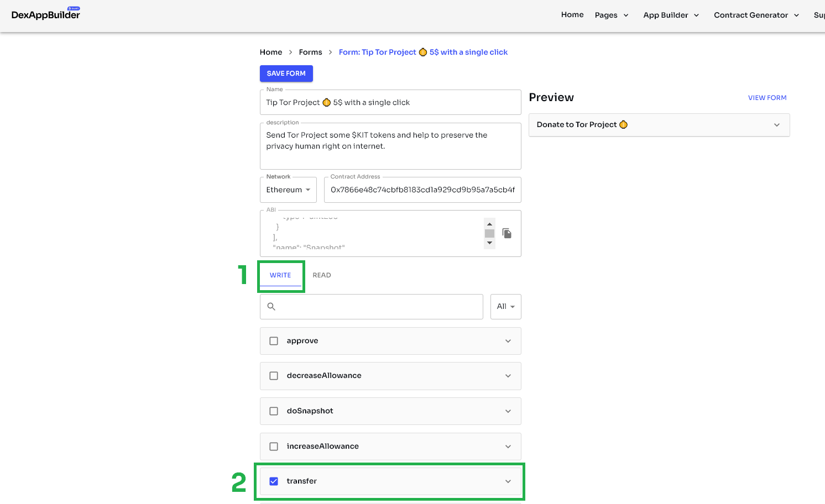Click the DexAppBuilder logo
This screenshot has width=825, height=504.
pyautogui.click(x=46, y=14)
